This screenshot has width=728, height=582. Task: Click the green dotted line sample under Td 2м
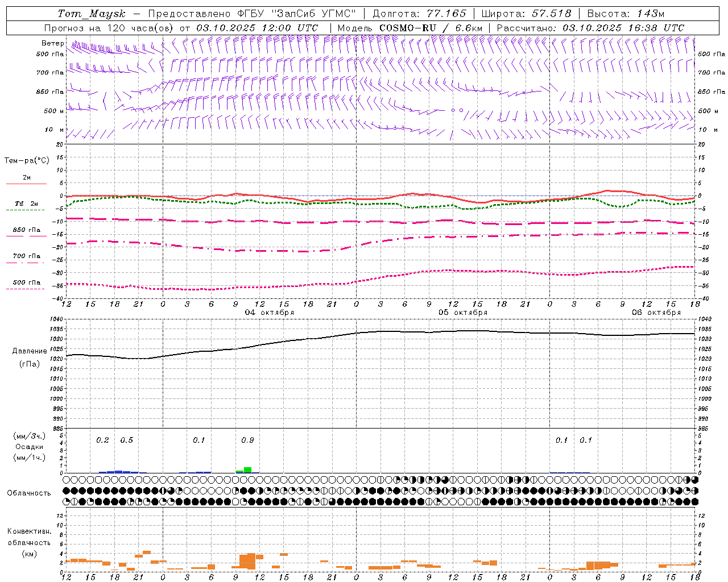pyautogui.click(x=25, y=210)
